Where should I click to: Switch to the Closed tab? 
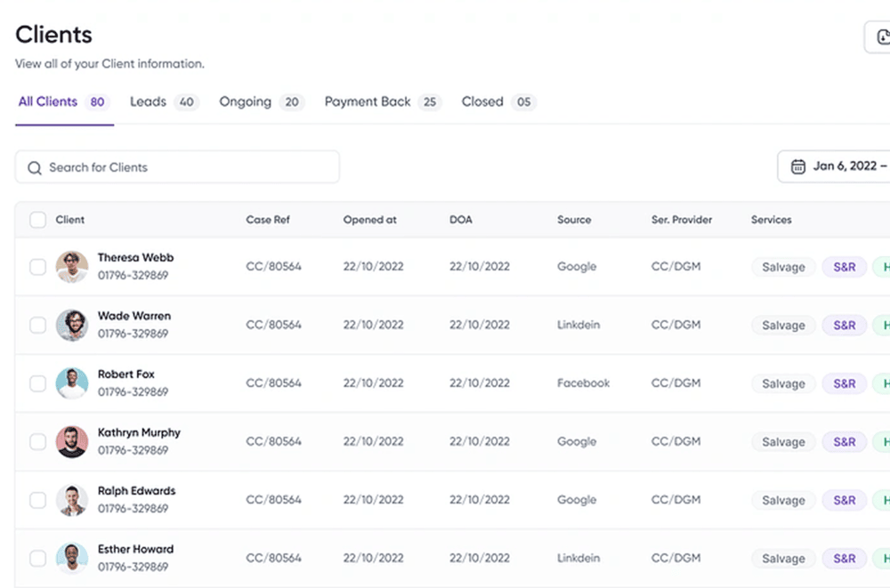point(499,102)
